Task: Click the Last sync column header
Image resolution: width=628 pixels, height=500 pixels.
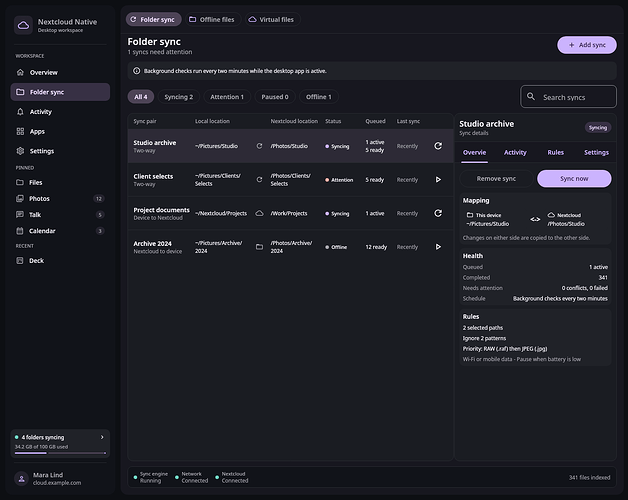Action: 408,121
